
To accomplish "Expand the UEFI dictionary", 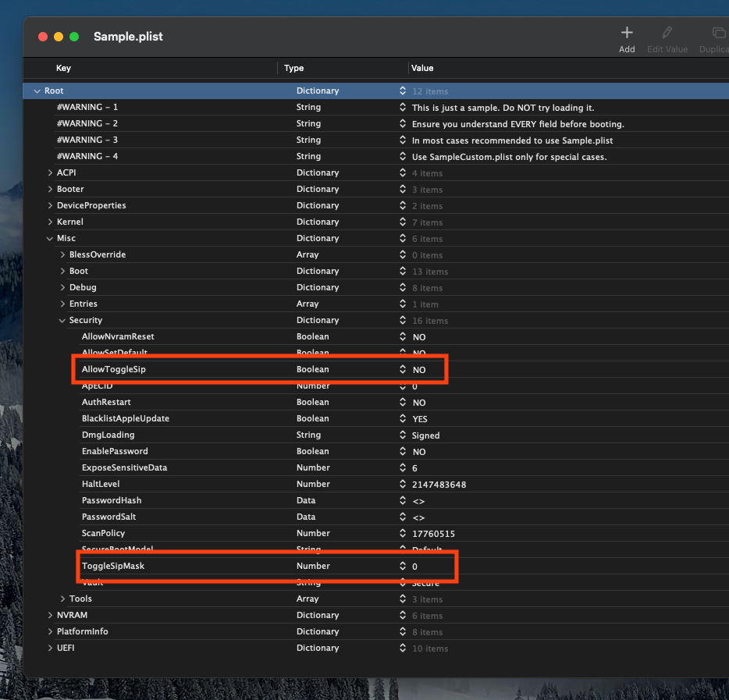I will click(x=50, y=648).
